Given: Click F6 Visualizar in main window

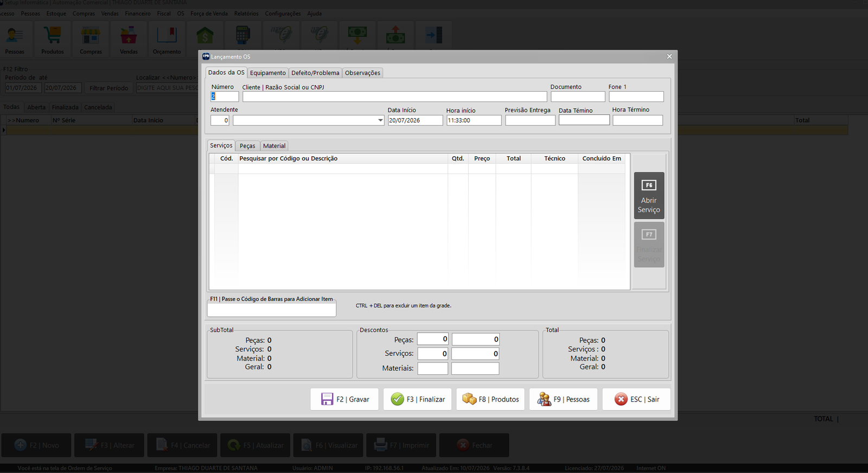Looking at the screenshot, I should [328, 445].
